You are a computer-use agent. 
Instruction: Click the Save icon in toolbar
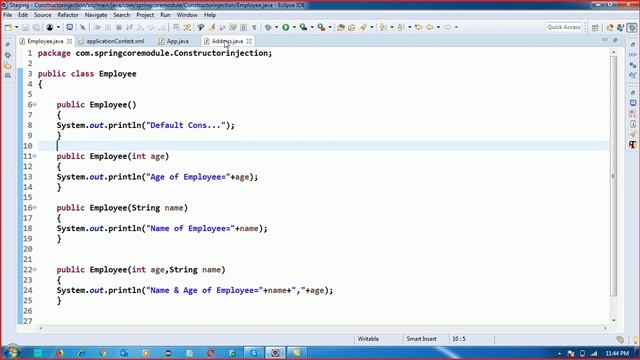25,27
